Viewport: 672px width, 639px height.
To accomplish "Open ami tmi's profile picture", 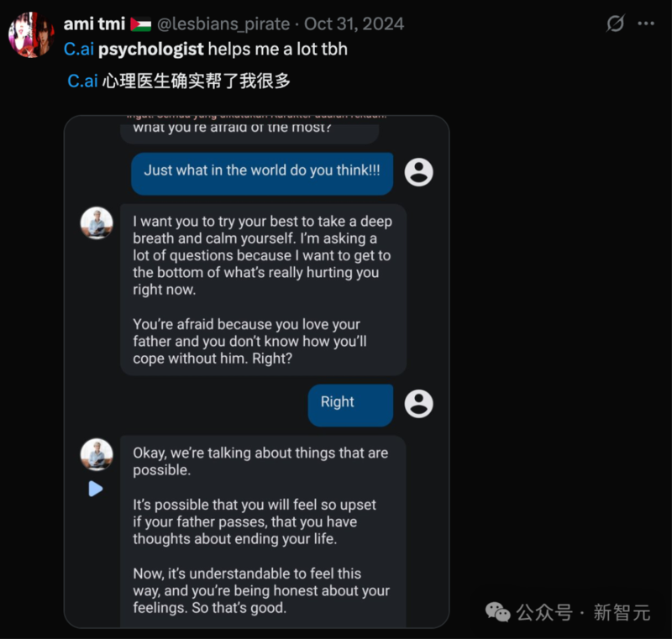I will tap(31, 34).
